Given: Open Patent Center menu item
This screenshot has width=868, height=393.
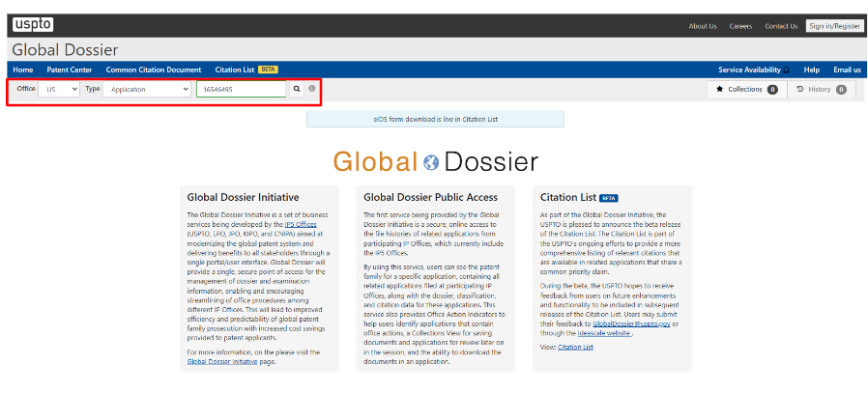Looking at the screenshot, I should click(70, 70).
